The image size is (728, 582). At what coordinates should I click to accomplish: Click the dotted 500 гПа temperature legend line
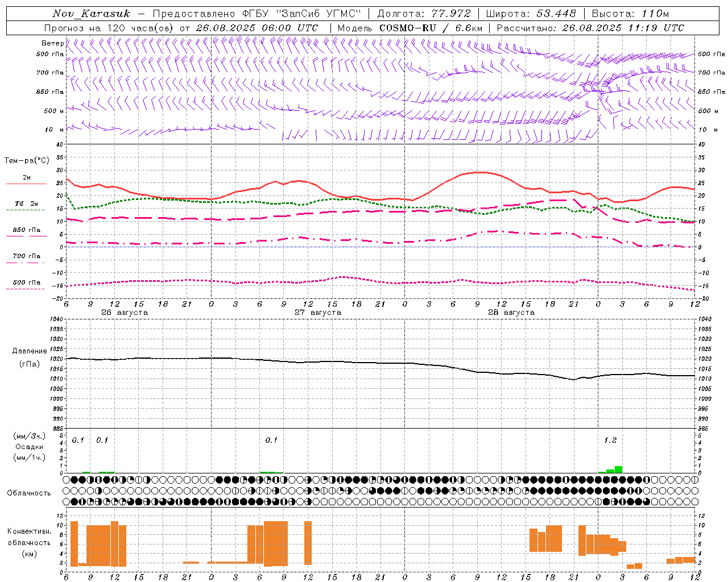tap(25, 289)
